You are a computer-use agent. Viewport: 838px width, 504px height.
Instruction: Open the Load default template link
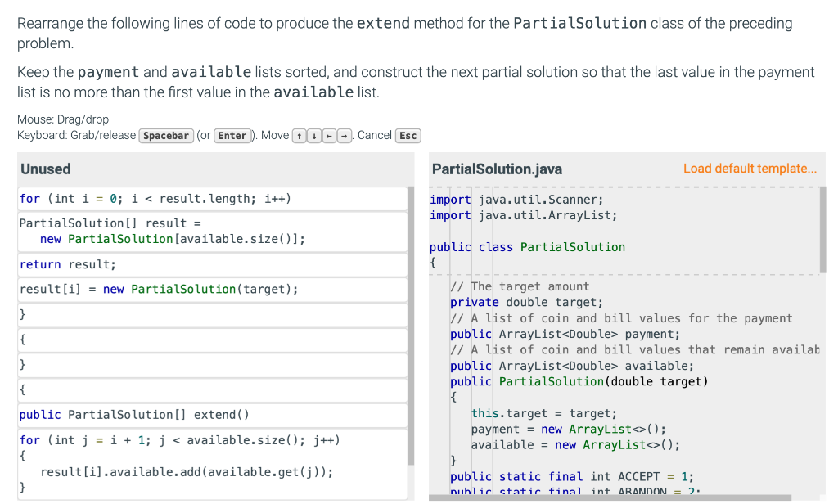pos(750,168)
